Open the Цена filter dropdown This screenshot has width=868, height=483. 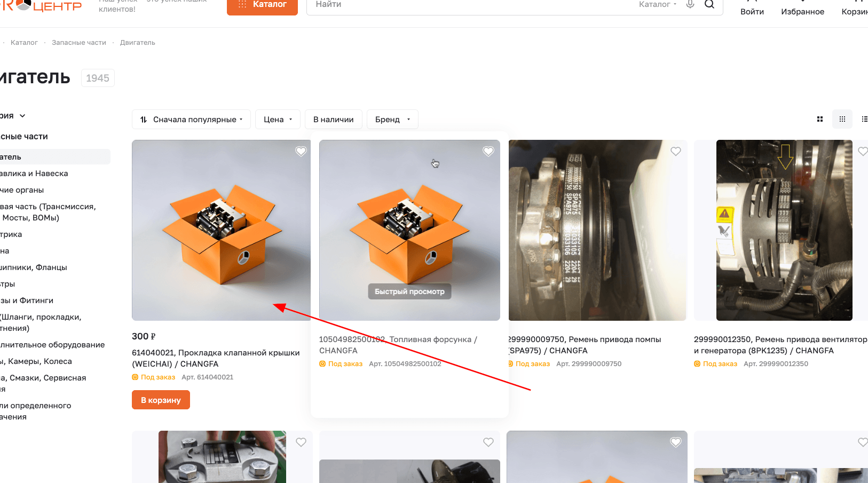(278, 120)
